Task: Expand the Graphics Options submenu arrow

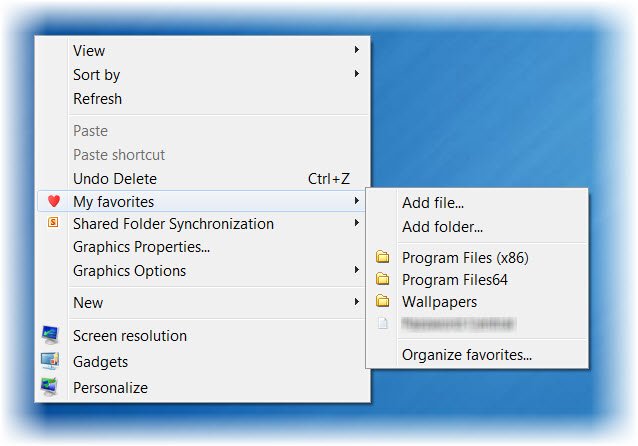Action: [x=357, y=270]
